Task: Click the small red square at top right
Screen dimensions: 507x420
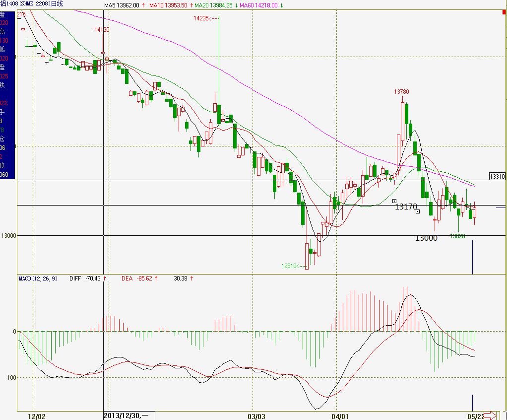Action: (x=504, y=12)
